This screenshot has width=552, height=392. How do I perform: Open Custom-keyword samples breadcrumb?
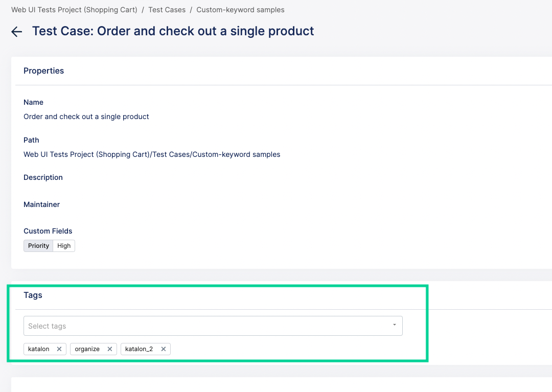pos(240,10)
